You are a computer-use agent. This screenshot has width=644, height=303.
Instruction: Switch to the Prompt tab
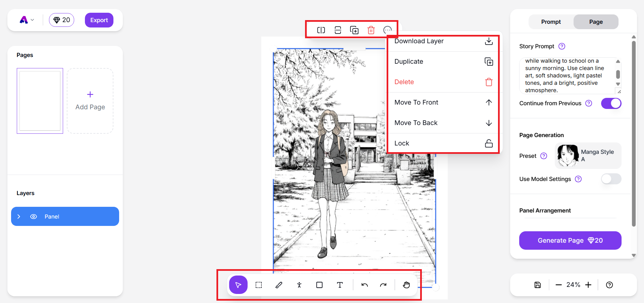point(550,21)
